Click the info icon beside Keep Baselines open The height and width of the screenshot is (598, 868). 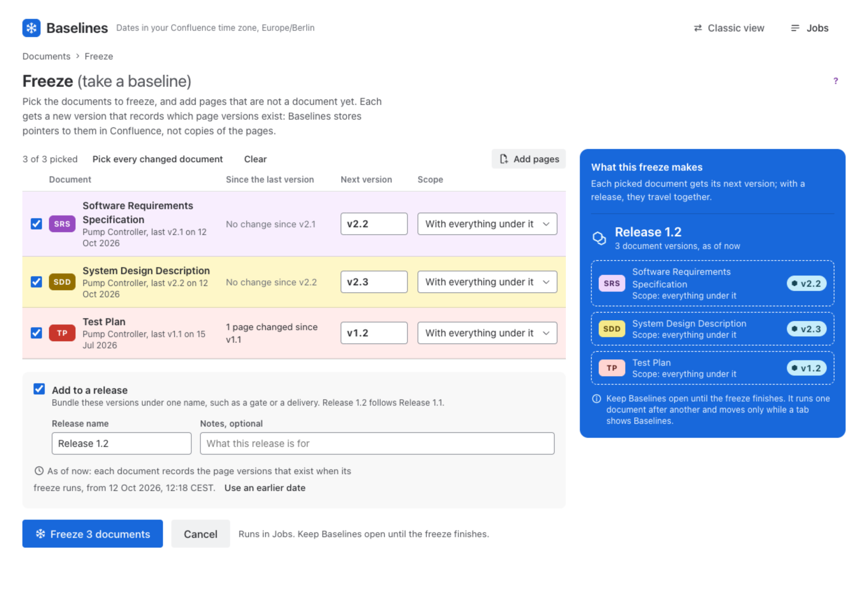(x=596, y=399)
